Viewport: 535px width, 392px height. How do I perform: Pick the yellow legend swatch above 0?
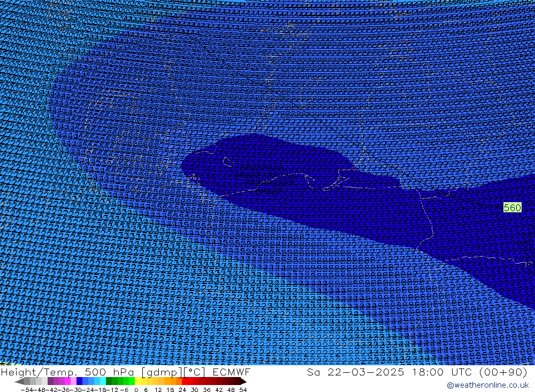pos(138,381)
